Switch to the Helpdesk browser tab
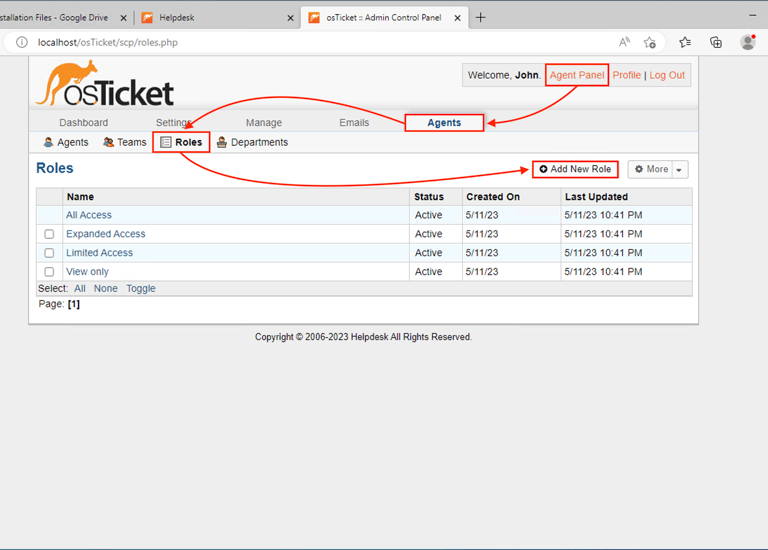Screen dimensions: 768x550 pyautogui.click(x=218, y=18)
